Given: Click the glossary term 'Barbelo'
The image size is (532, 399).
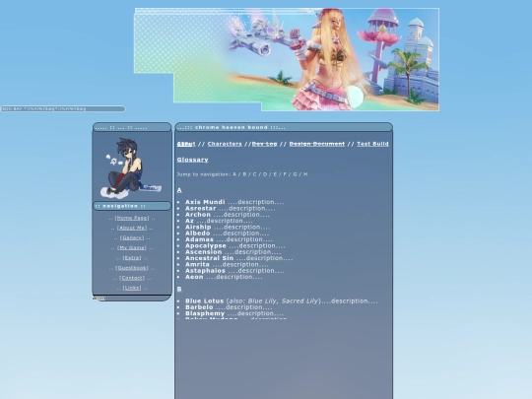Looking at the screenshot, I should (199, 307).
